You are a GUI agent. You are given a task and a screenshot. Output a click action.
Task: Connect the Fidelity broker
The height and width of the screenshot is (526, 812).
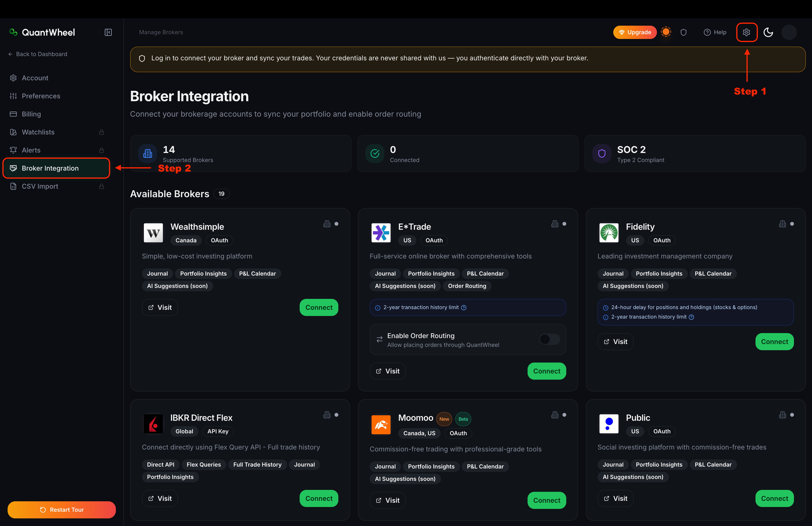(x=774, y=342)
